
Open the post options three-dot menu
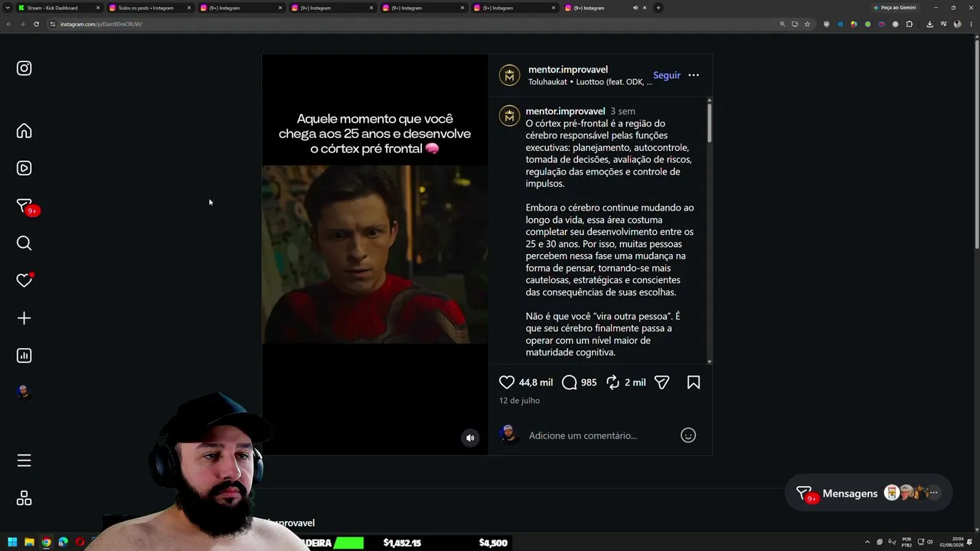(x=694, y=75)
